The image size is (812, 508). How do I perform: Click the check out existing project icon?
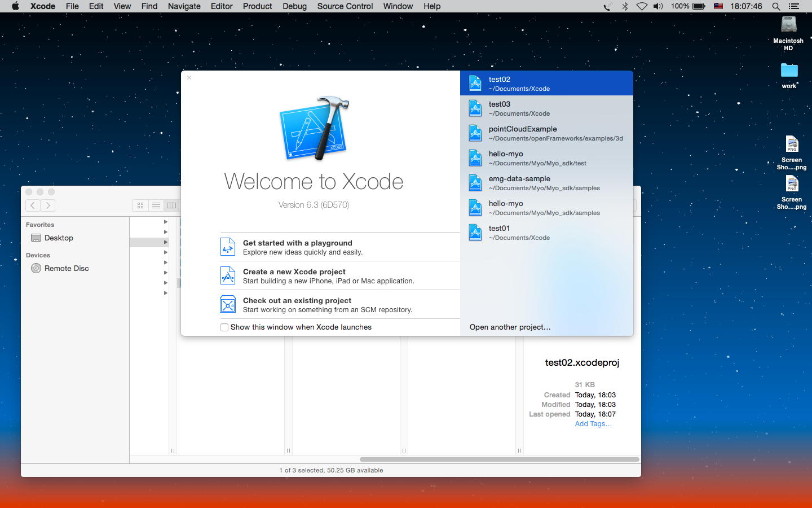click(228, 304)
